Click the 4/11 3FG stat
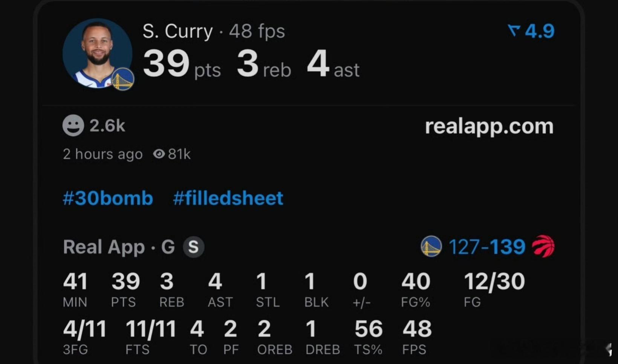The width and height of the screenshot is (618, 364). (84, 329)
